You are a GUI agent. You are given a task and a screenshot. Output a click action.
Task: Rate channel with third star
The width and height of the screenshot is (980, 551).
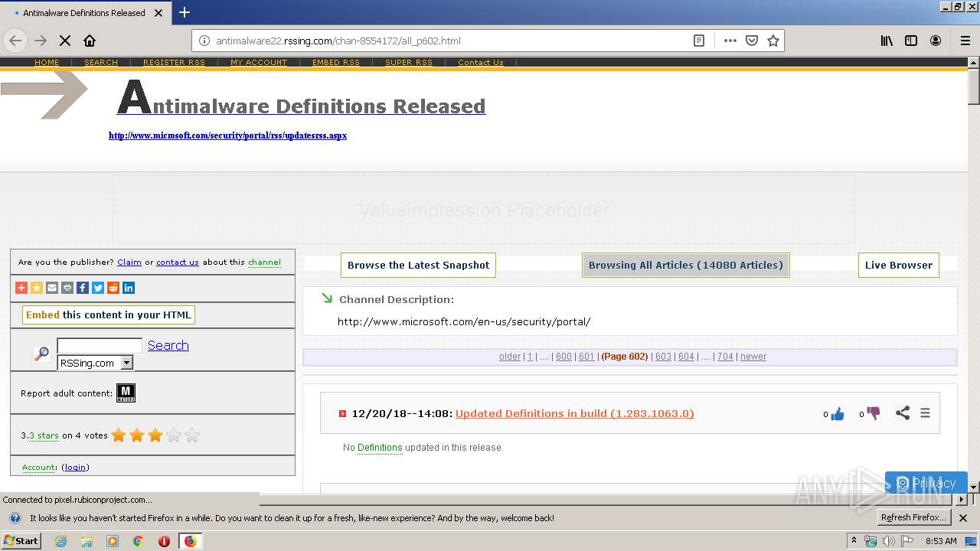click(155, 435)
